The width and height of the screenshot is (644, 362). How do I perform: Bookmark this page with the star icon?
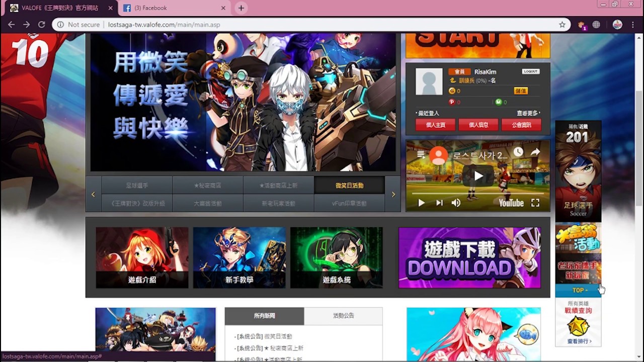coord(562,25)
